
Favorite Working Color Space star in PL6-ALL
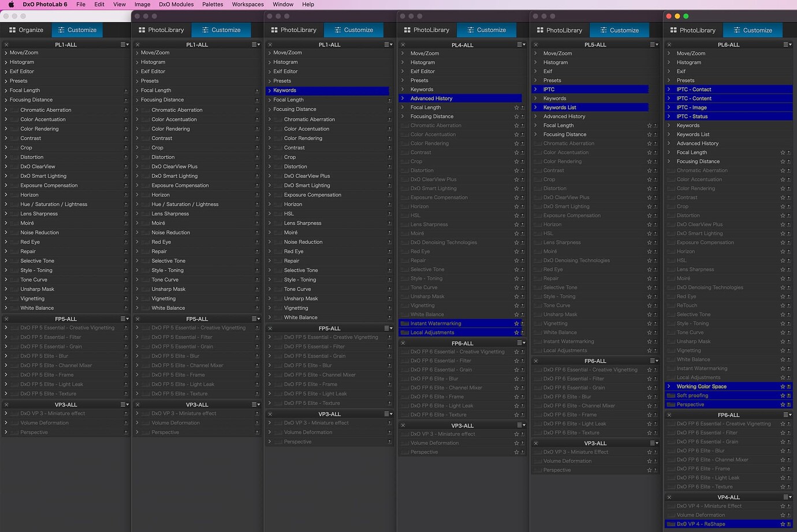click(x=783, y=387)
